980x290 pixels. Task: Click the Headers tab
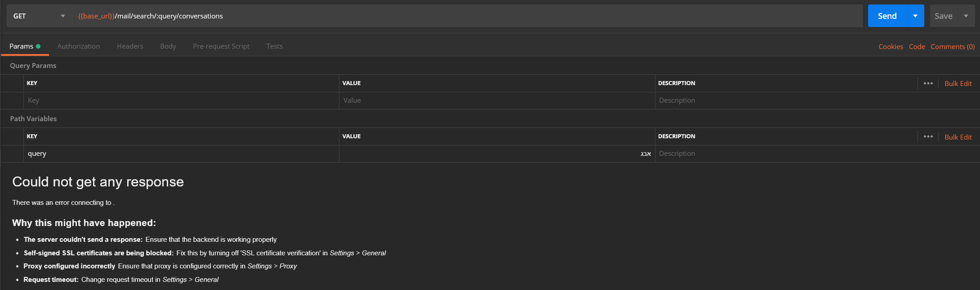129,46
